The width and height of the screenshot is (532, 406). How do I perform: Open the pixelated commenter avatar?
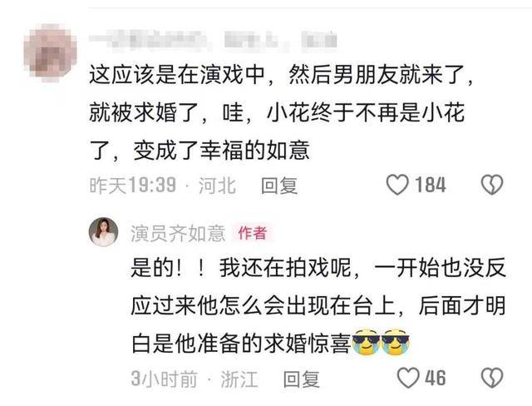click(50, 53)
